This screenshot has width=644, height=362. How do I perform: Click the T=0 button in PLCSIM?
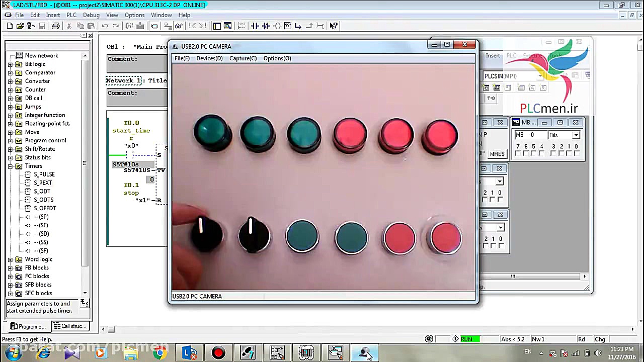click(x=491, y=99)
